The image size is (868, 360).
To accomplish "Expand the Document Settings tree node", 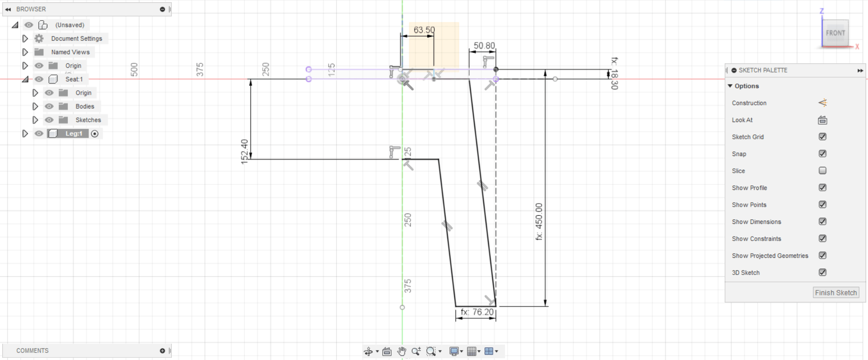I will pos(25,38).
